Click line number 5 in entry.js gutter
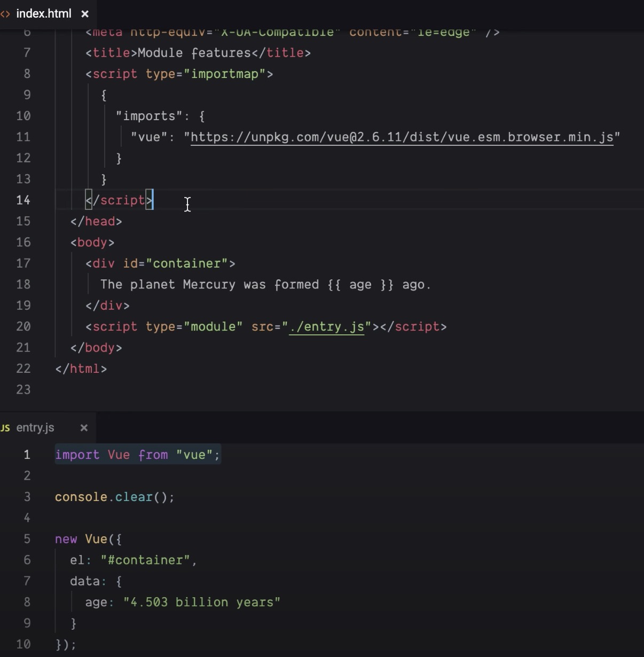Screen dimensions: 644x657 click(x=27, y=539)
